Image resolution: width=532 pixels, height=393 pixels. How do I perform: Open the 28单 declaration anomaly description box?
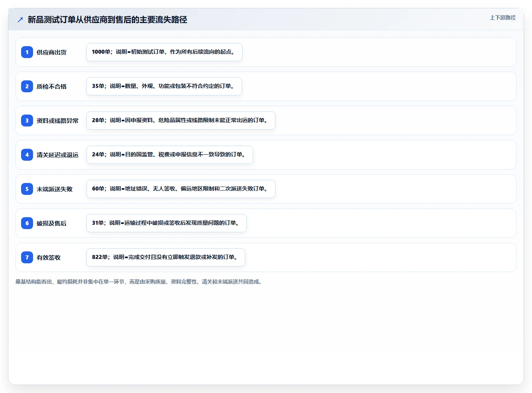pyautogui.click(x=181, y=121)
